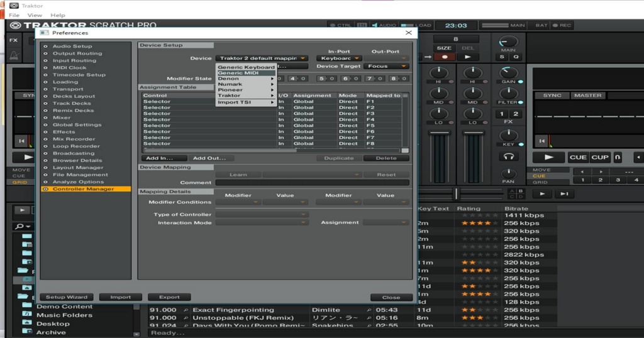Open the Out-Port dropdown
Image resolution: width=644 pixels, height=338 pixels.
click(386, 58)
